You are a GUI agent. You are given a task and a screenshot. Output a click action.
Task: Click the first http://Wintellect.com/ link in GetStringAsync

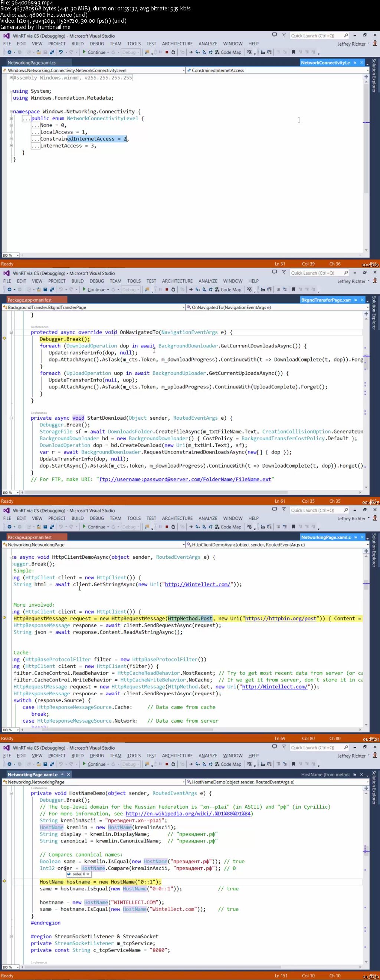coord(197,584)
